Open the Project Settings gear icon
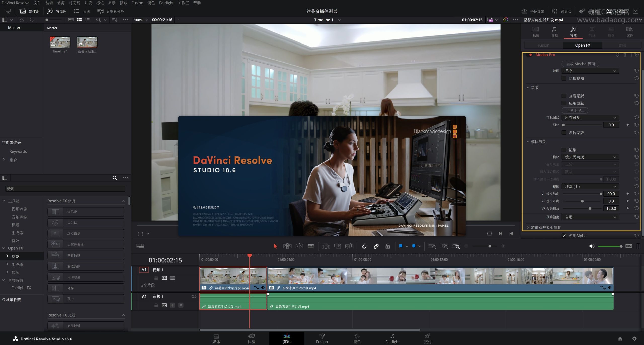The image size is (644, 345). [x=634, y=339]
